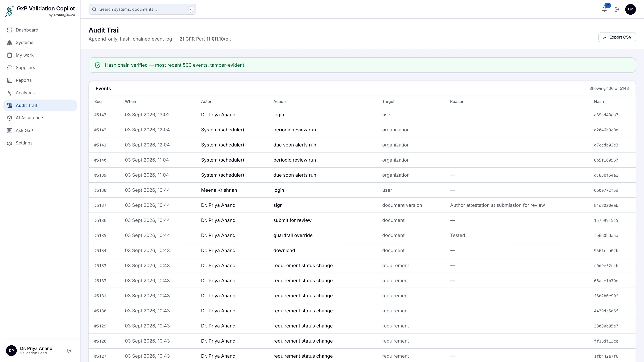Screen dimensions: 644x362
Task: Click reason 'Author attestation at submission for review'
Action: coord(497,205)
